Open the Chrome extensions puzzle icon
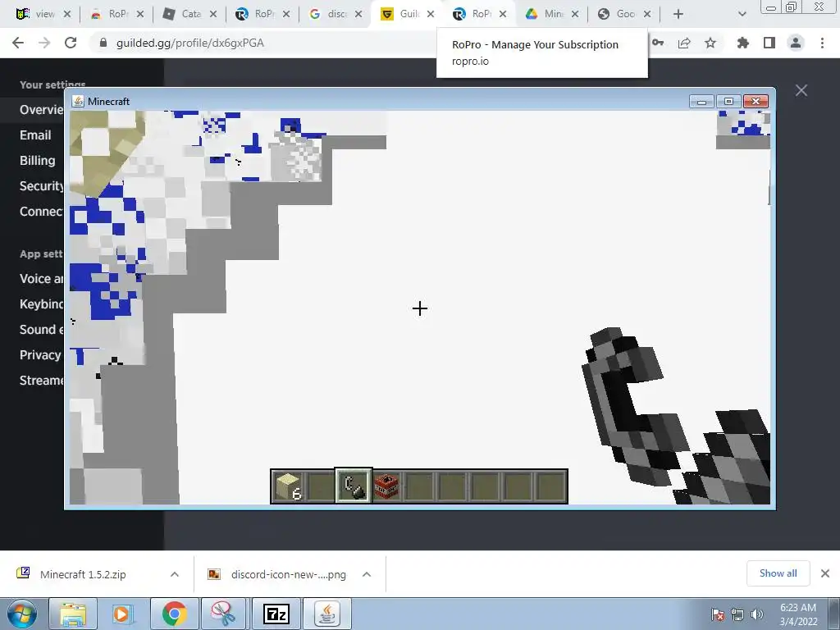The height and width of the screenshot is (630, 840). 742,43
